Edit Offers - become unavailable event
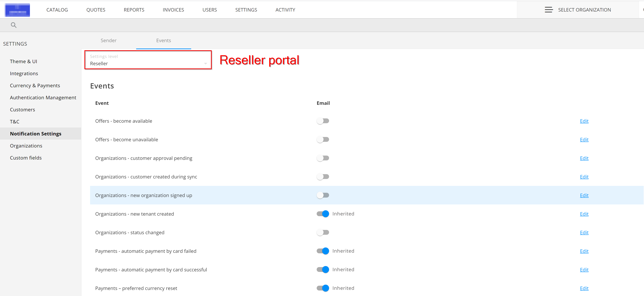644x296 pixels. [x=584, y=140]
